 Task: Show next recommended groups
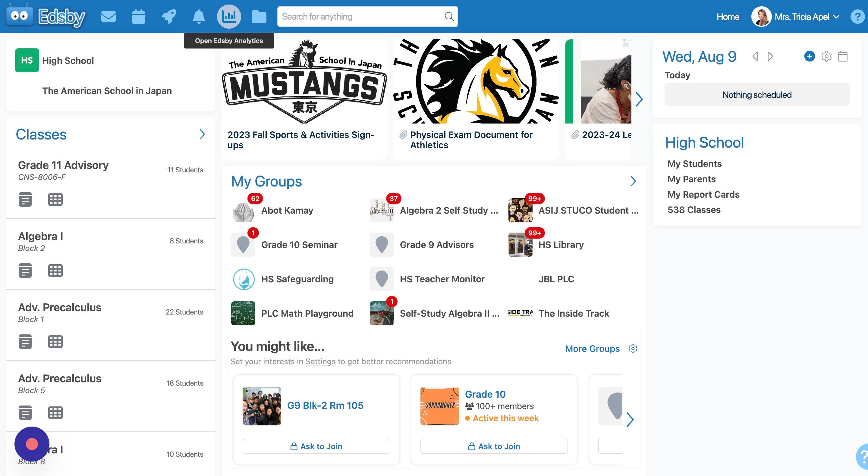[630, 419]
